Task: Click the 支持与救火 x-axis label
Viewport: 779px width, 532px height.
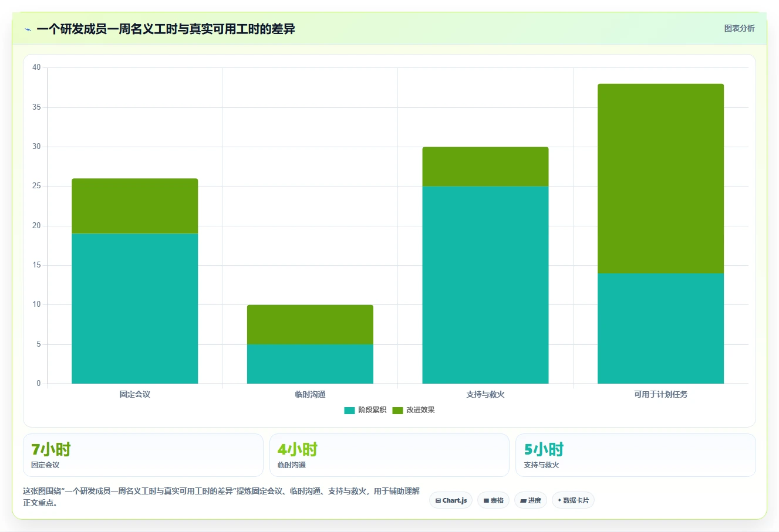Action: click(485, 394)
